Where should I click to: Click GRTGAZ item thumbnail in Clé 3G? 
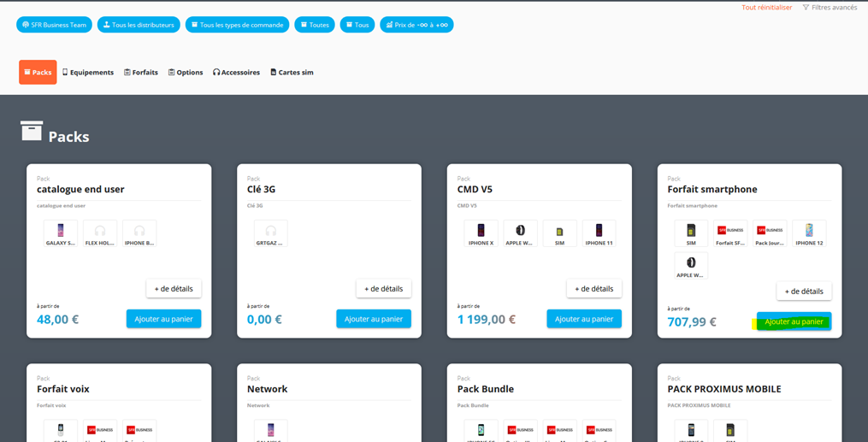(271, 233)
